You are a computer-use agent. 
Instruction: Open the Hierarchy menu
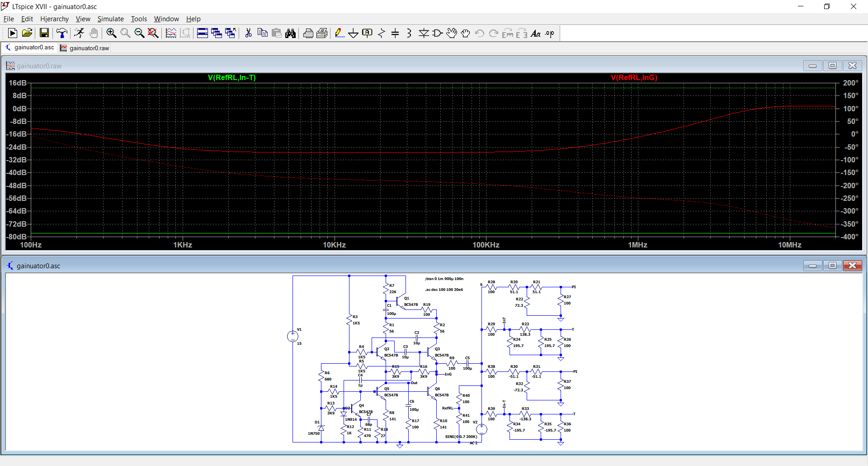54,19
